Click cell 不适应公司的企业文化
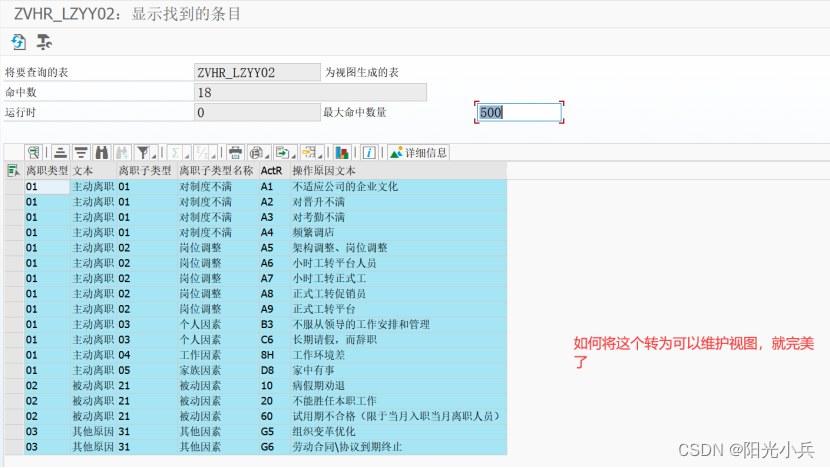Image resolution: width=830 pixels, height=468 pixels. (398, 186)
